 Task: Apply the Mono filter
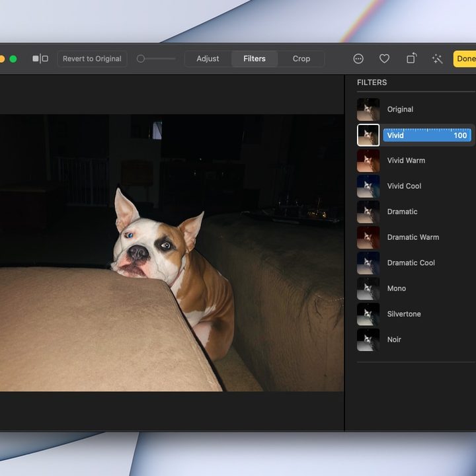click(398, 288)
